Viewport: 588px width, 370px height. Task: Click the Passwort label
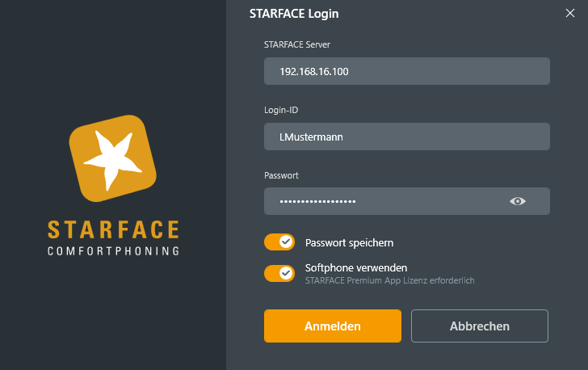click(x=281, y=175)
